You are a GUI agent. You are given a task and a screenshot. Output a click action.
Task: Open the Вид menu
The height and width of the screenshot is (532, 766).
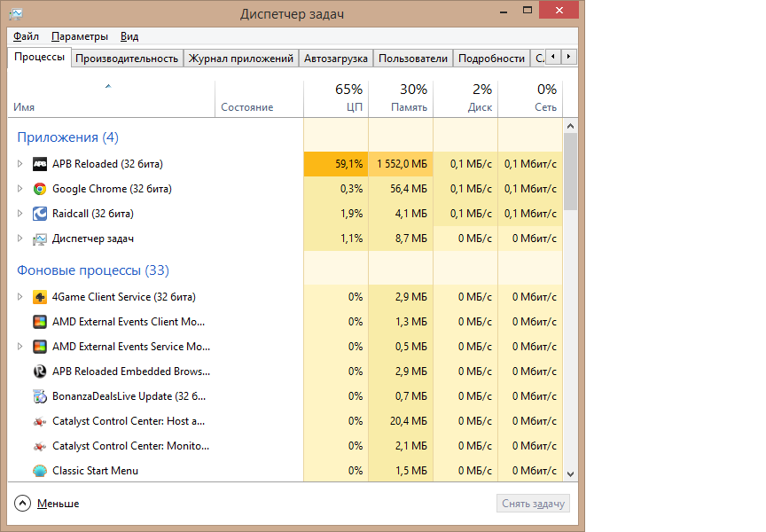[129, 36]
